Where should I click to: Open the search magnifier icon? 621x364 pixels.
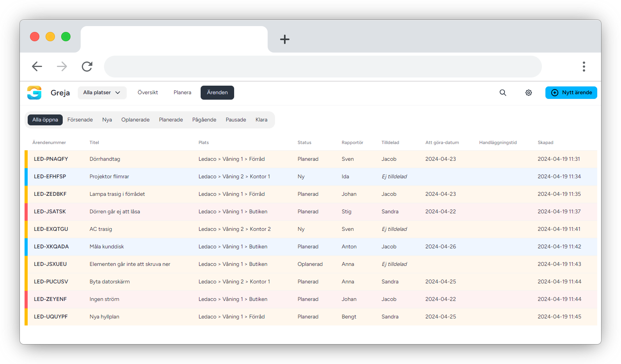point(503,93)
